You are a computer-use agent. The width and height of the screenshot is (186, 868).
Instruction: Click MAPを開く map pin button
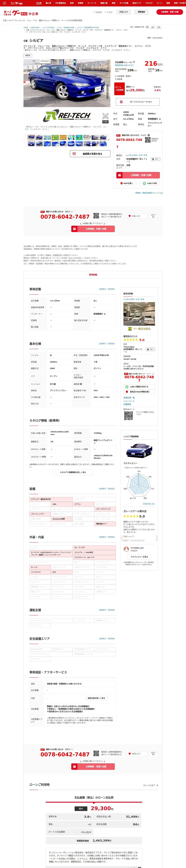[x=126, y=183]
